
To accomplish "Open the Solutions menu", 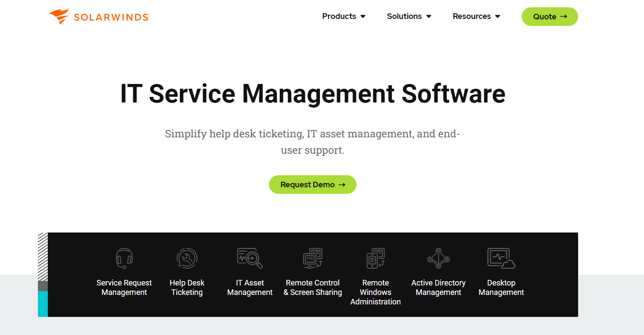I will click(x=404, y=16).
